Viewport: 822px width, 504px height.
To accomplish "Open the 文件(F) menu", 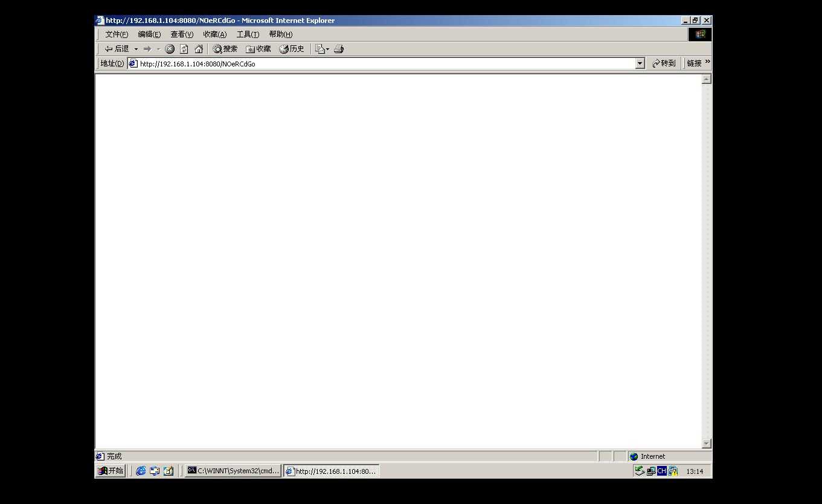I will coord(117,34).
